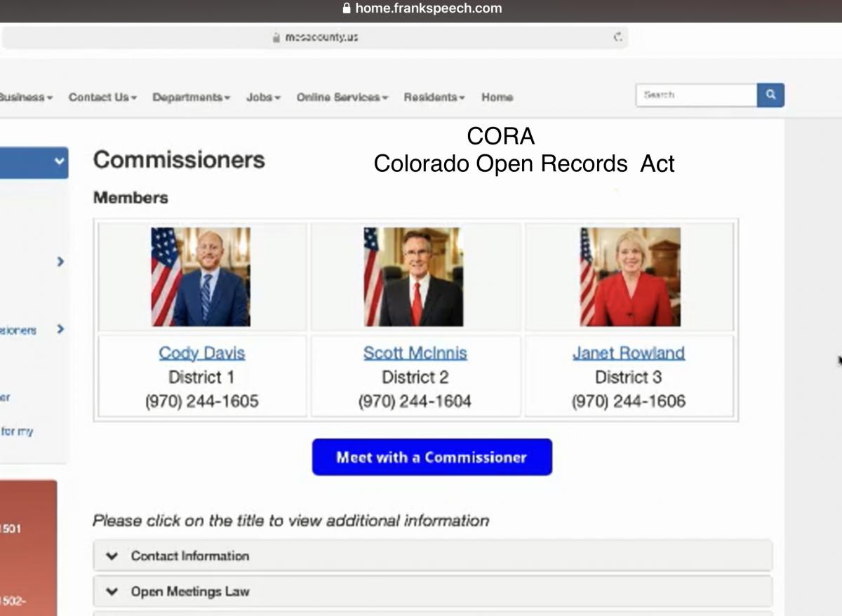The image size is (842, 616).
Task: Open the Jobs menu
Action: pyautogui.click(x=263, y=98)
